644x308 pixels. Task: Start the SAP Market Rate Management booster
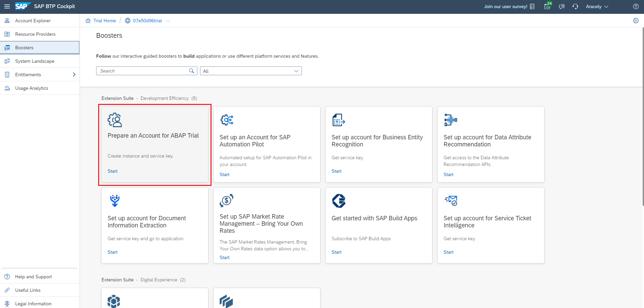224,257
